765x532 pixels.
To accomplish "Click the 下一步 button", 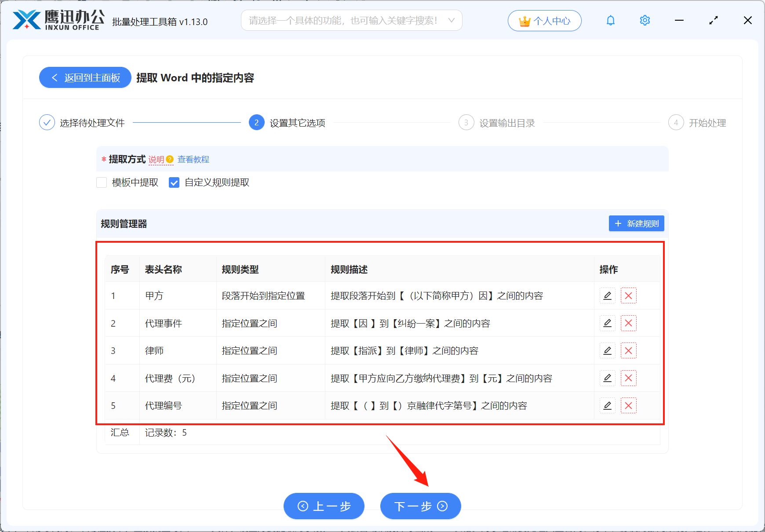I will tap(420, 506).
